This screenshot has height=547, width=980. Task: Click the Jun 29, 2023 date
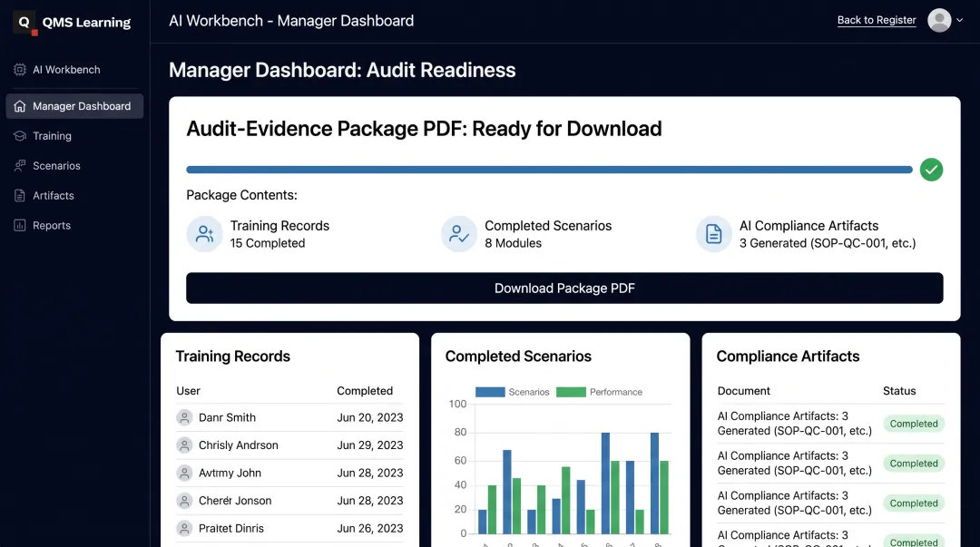370,445
